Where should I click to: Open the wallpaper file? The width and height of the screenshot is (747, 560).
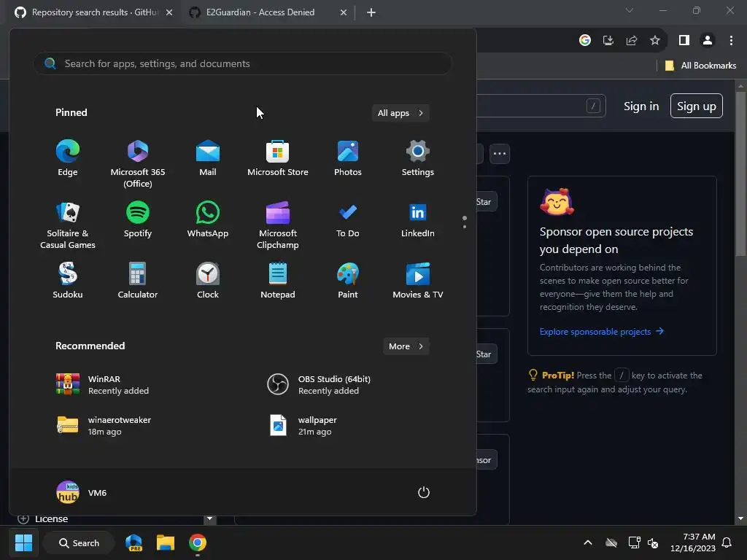pyautogui.click(x=303, y=426)
